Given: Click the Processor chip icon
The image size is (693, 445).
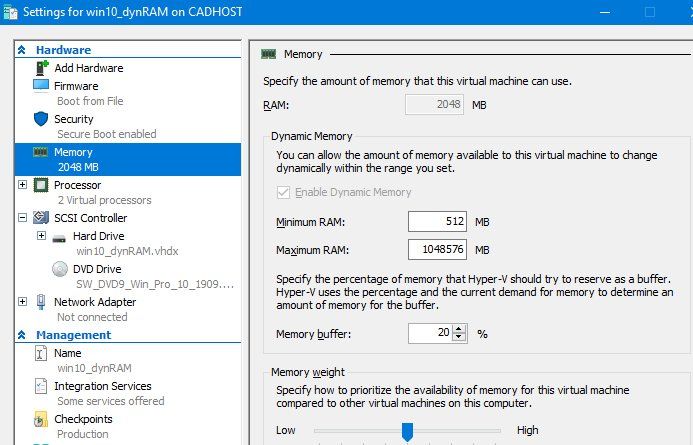Looking at the screenshot, I should point(41,185).
